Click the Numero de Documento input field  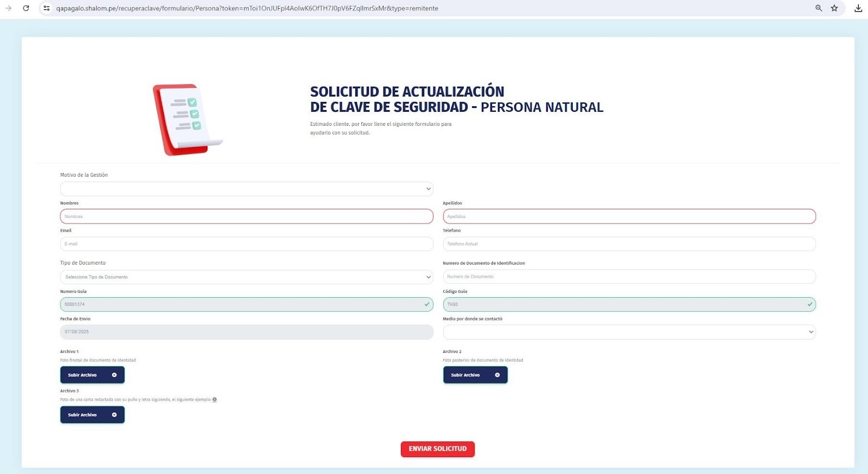[x=629, y=277]
